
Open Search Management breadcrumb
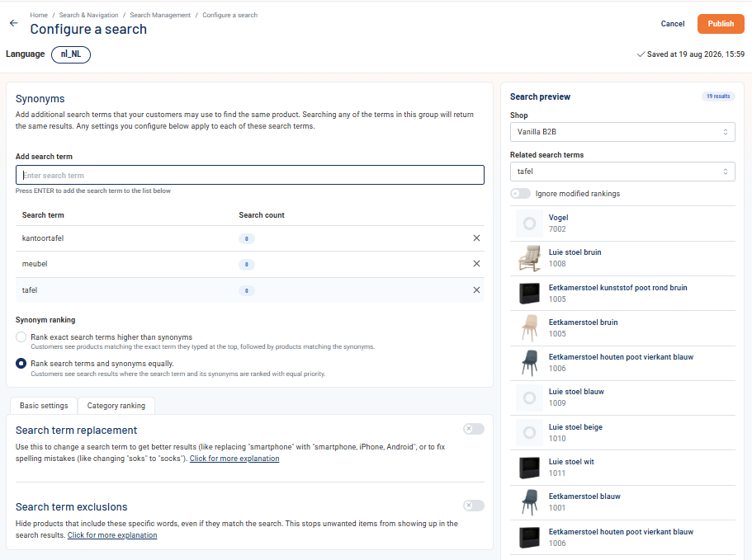tap(160, 15)
